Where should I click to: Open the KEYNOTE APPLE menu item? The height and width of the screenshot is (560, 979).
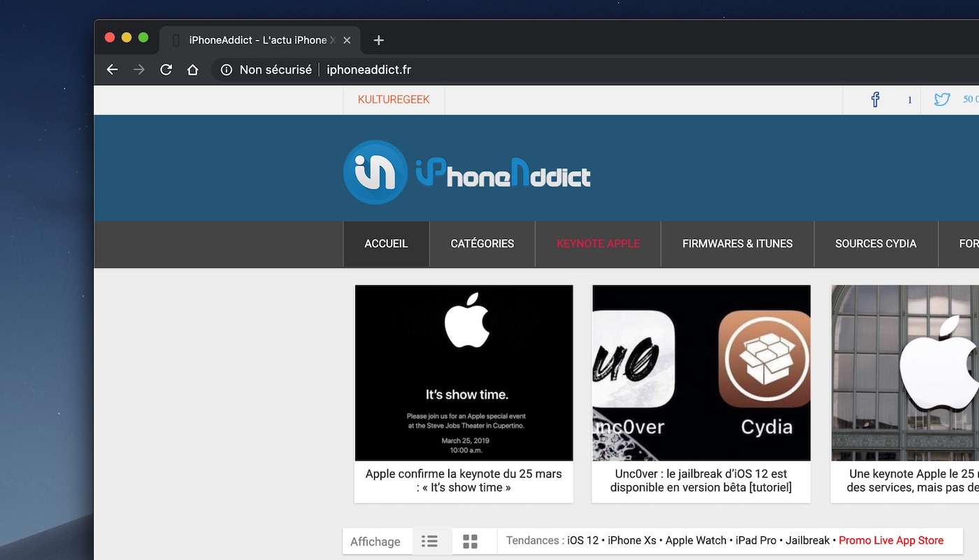[598, 244]
